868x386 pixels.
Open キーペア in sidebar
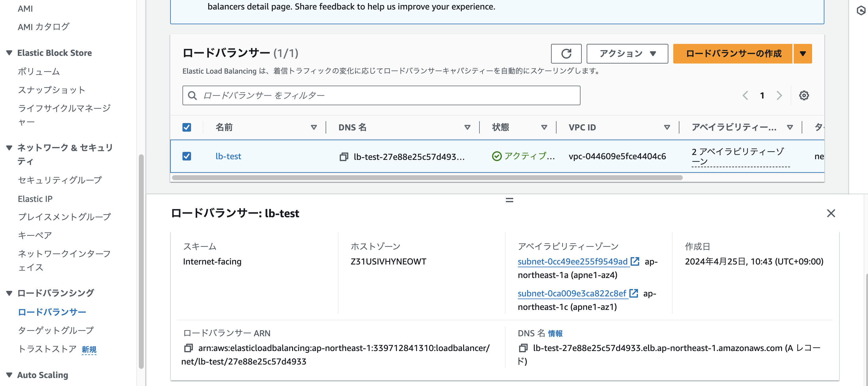click(x=35, y=235)
